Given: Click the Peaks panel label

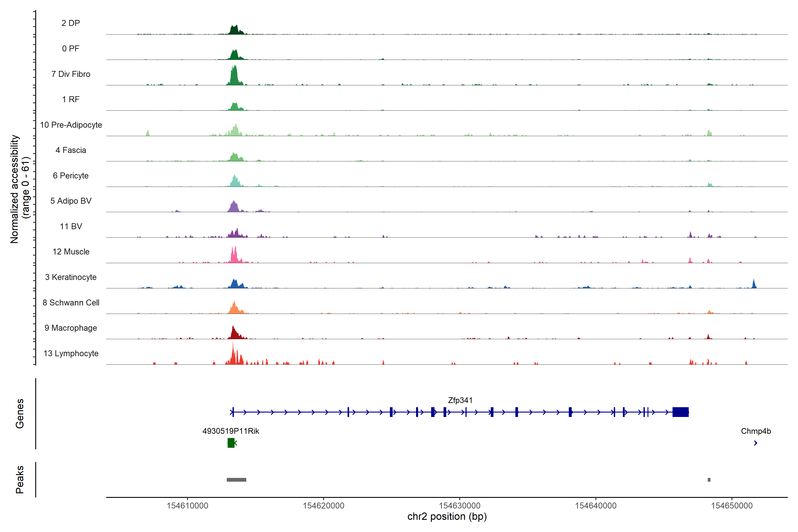Looking at the screenshot, I should pos(20,479).
